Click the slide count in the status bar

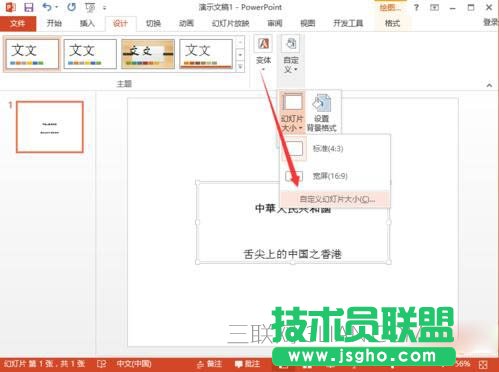[x=44, y=364]
